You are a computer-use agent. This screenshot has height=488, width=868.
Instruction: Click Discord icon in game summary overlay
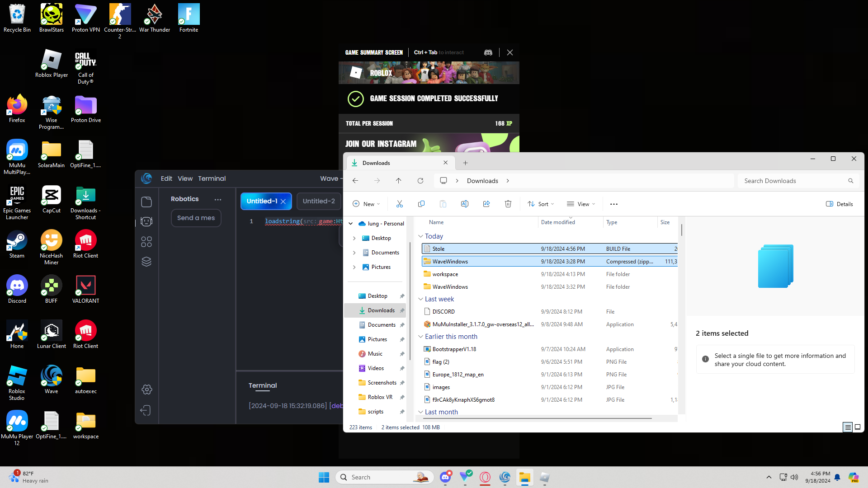pos(488,52)
